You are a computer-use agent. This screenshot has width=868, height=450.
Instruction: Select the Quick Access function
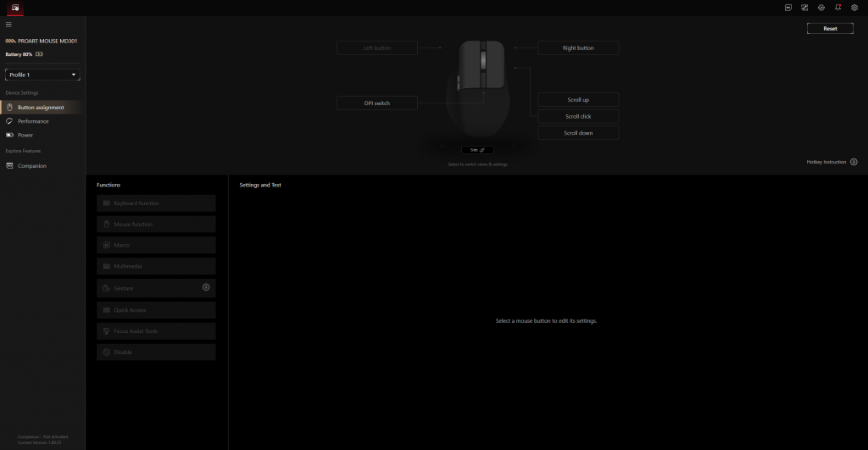tap(156, 310)
